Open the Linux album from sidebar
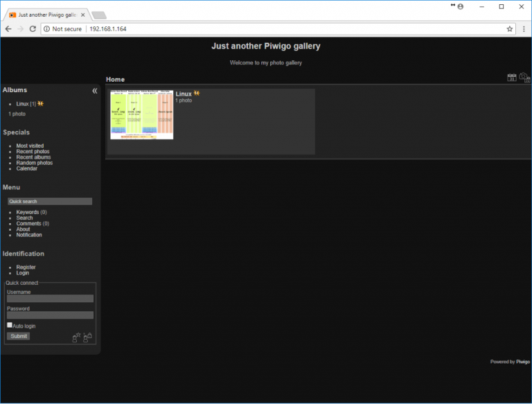Image resolution: width=532 pixels, height=404 pixels. pos(23,104)
